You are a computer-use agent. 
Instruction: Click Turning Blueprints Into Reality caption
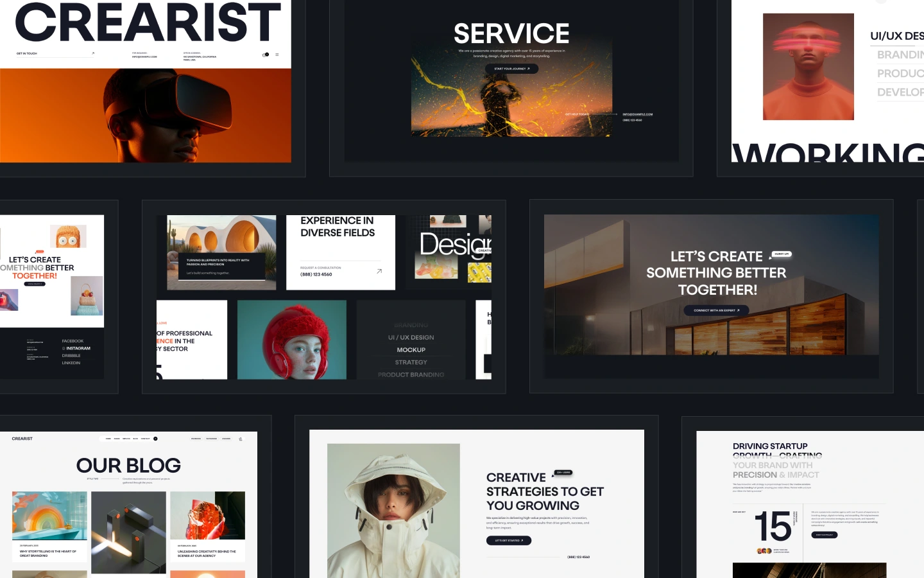coord(218,262)
